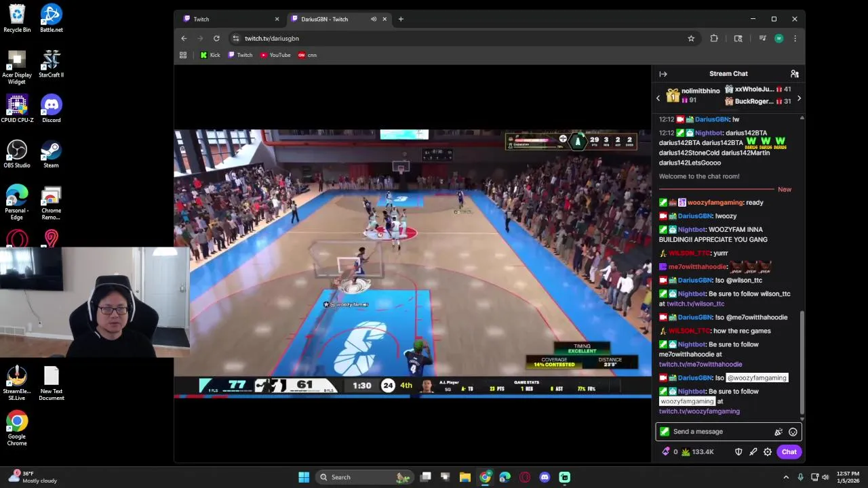Viewport: 868px width, 488px height.
Task: Open Discord from the taskbar
Action: click(545, 477)
